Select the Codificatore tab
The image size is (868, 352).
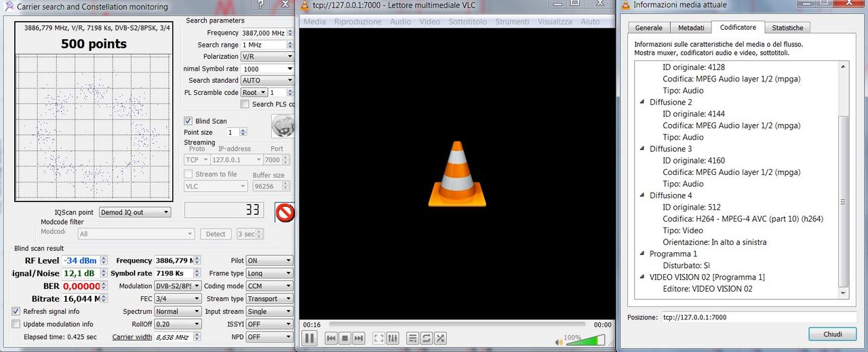[738, 27]
